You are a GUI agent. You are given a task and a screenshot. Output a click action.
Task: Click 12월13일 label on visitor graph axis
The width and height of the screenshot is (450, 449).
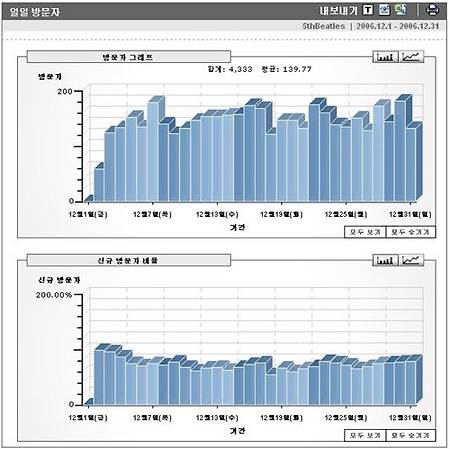coord(217,214)
